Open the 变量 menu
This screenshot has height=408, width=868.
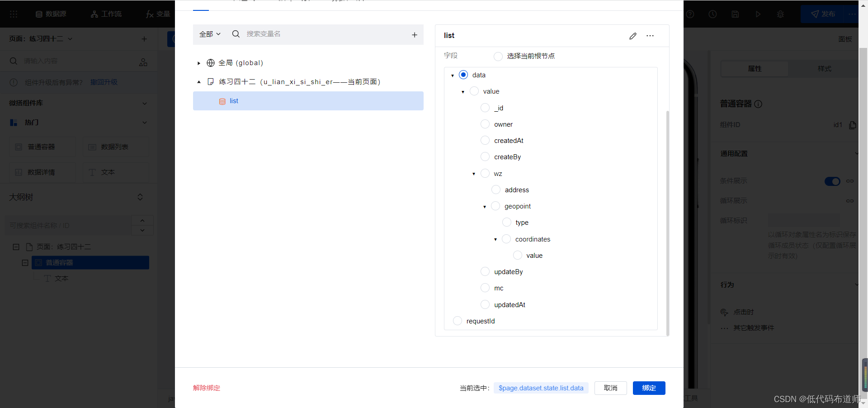[x=158, y=14]
